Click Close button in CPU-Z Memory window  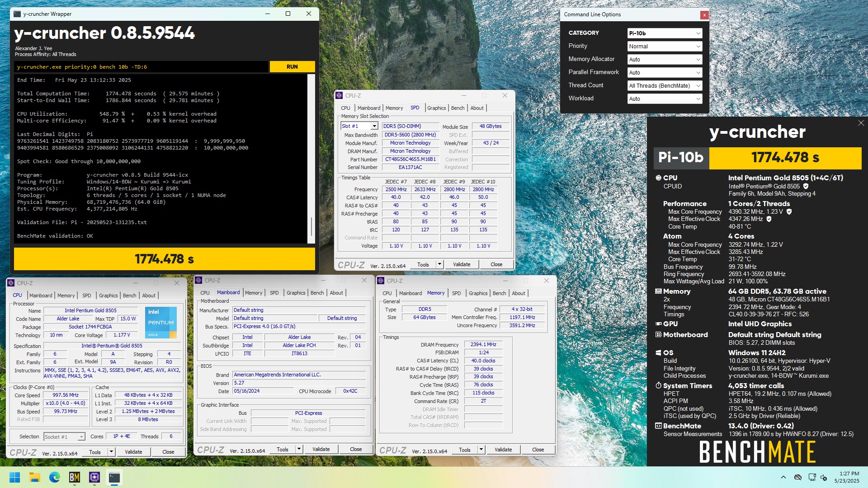(x=538, y=450)
